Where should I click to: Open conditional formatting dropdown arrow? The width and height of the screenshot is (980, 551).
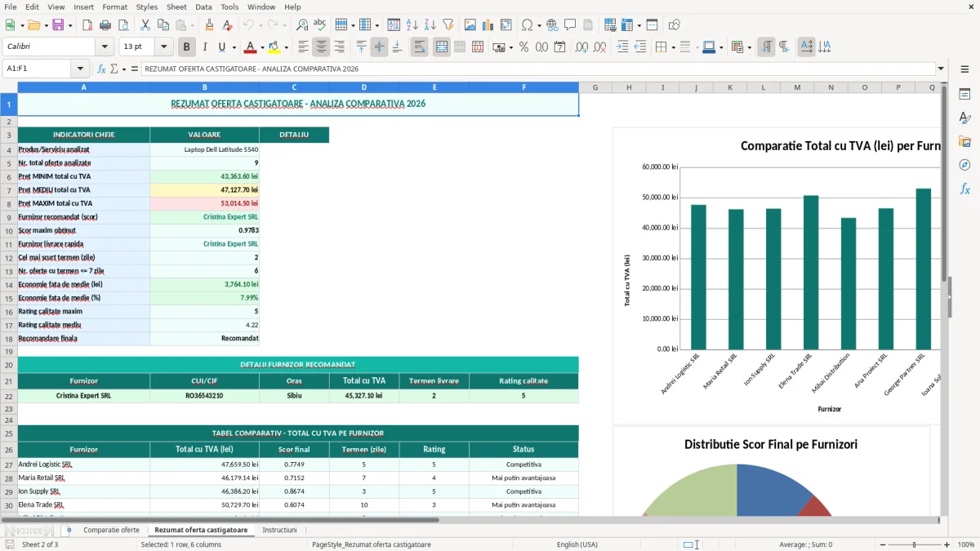[x=749, y=47]
